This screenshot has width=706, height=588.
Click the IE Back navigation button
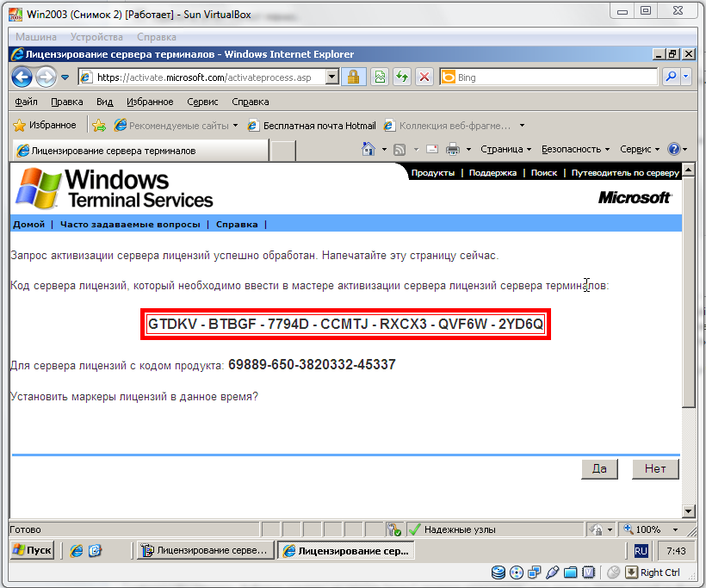[x=22, y=77]
